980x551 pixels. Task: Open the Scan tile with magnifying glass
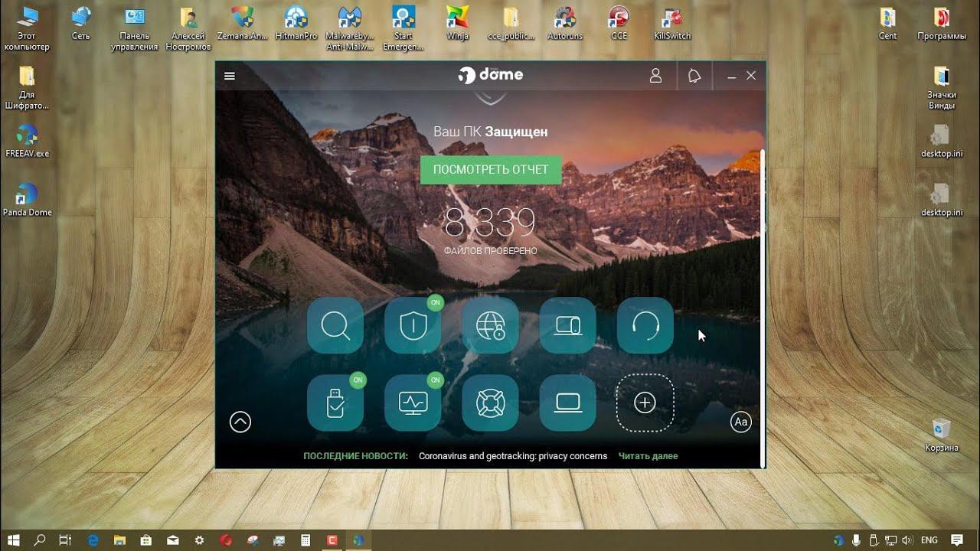[335, 326]
